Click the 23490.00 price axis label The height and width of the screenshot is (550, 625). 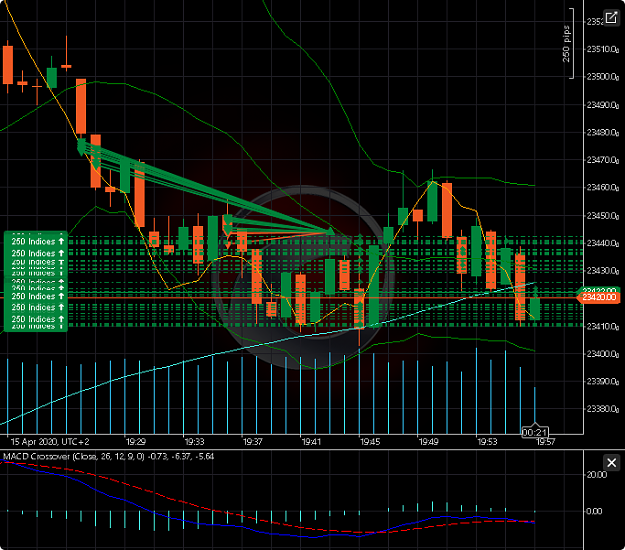(x=603, y=104)
